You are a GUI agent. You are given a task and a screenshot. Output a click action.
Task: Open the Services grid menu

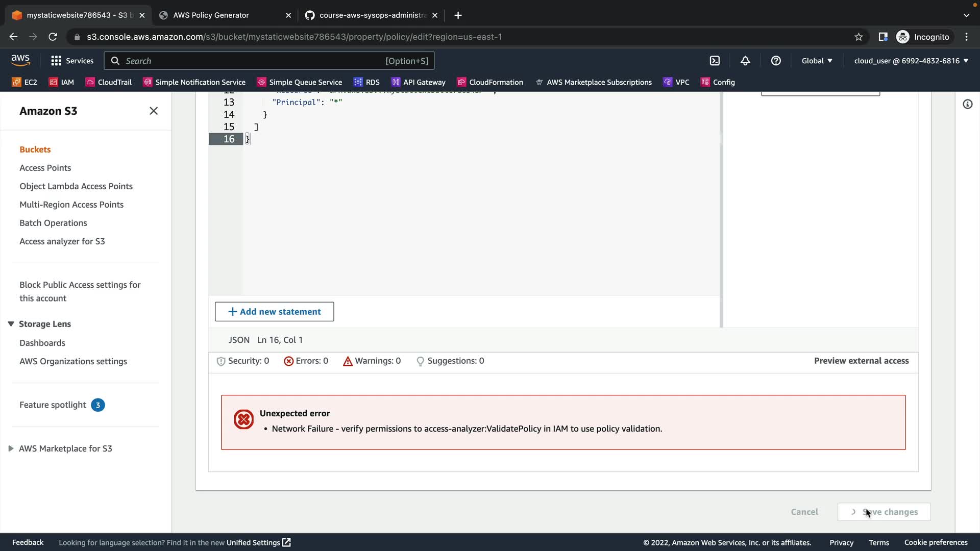(72, 61)
